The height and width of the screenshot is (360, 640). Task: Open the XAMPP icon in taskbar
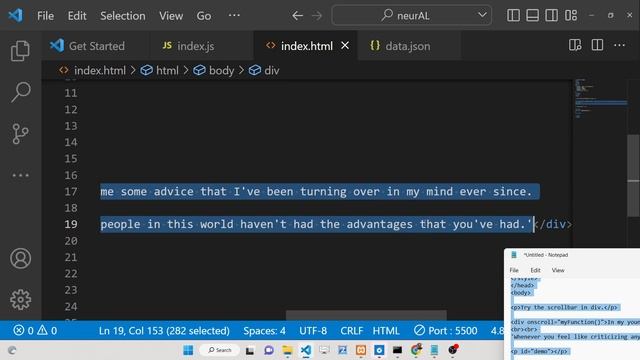[361, 350]
